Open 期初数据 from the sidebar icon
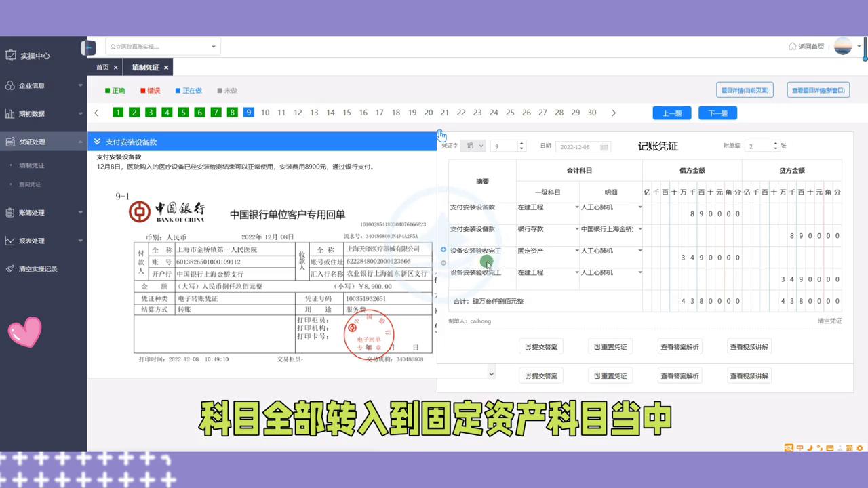 click(x=9, y=113)
